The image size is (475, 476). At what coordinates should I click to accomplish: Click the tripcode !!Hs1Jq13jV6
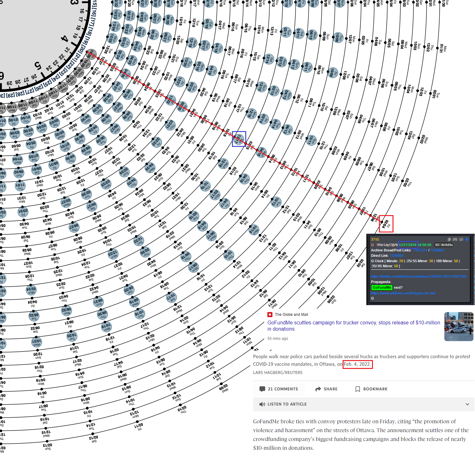pyautogui.click(x=387, y=245)
